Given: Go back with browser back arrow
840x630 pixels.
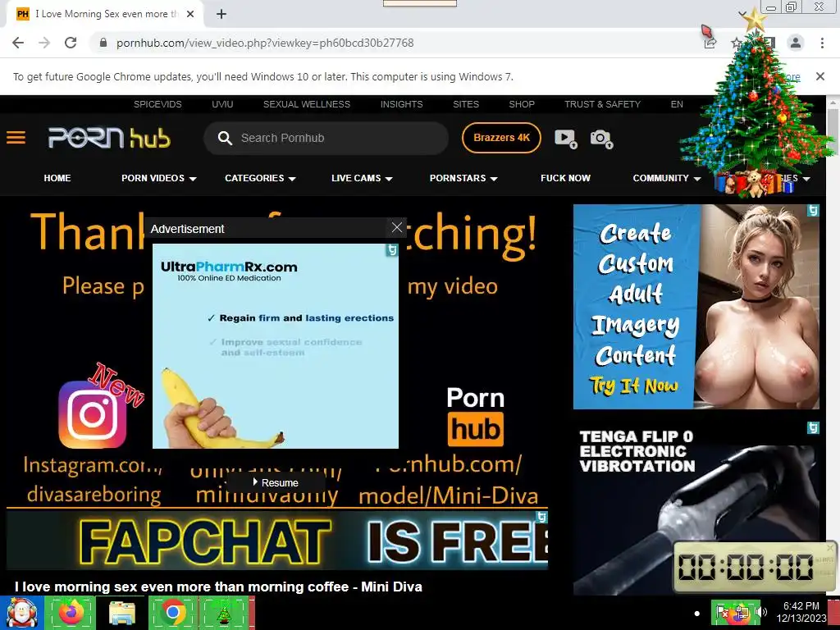Looking at the screenshot, I should click(x=18, y=43).
